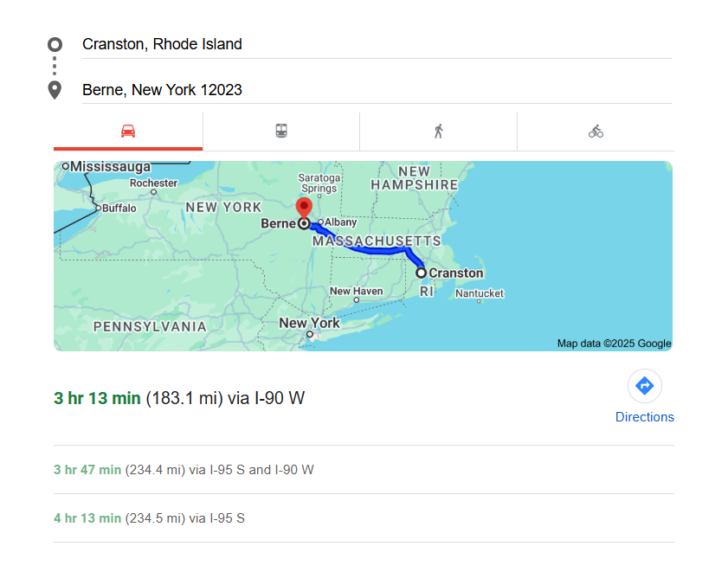This screenshot has height=572, width=728.
Task: Click the New York city label on map
Action: click(309, 323)
